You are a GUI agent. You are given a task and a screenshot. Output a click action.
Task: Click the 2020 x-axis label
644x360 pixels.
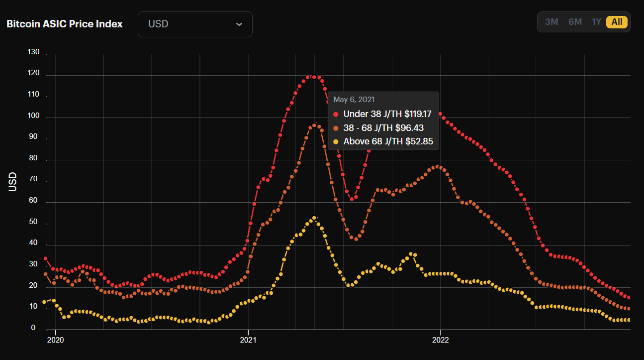56,340
